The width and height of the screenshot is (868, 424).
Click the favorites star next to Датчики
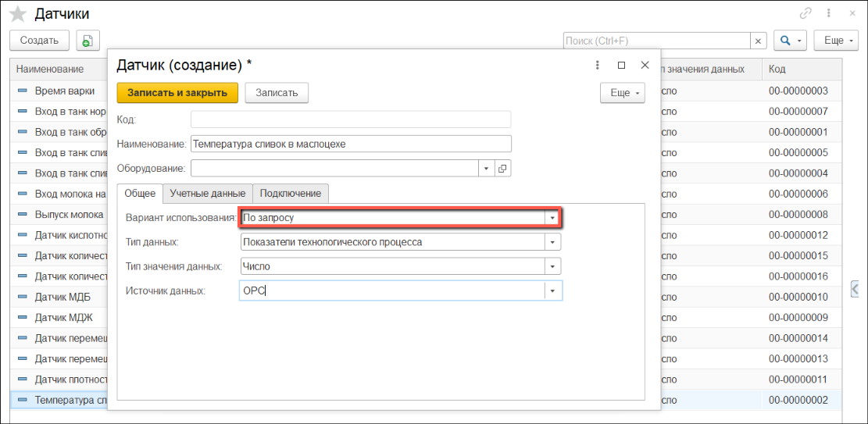point(17,14)
